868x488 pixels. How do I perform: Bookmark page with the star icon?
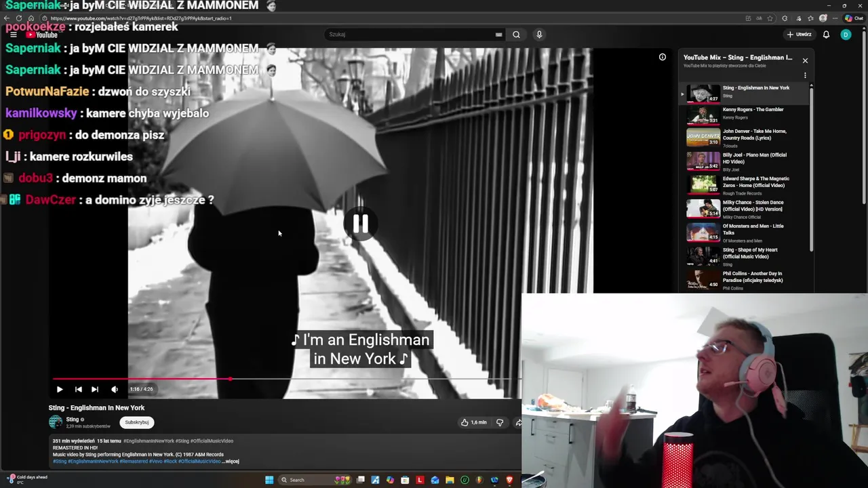click(770, 18)
